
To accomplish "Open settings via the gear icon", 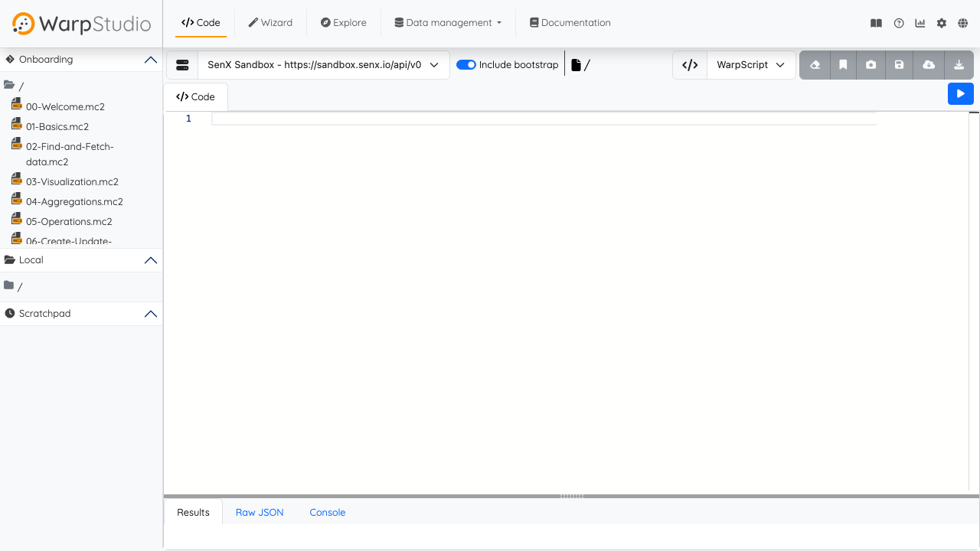I will tap(942, 23).
